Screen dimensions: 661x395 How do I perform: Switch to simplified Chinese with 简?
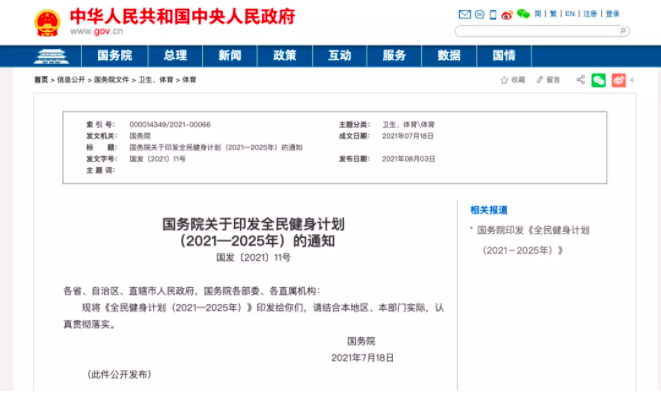(x=538, y=14)
